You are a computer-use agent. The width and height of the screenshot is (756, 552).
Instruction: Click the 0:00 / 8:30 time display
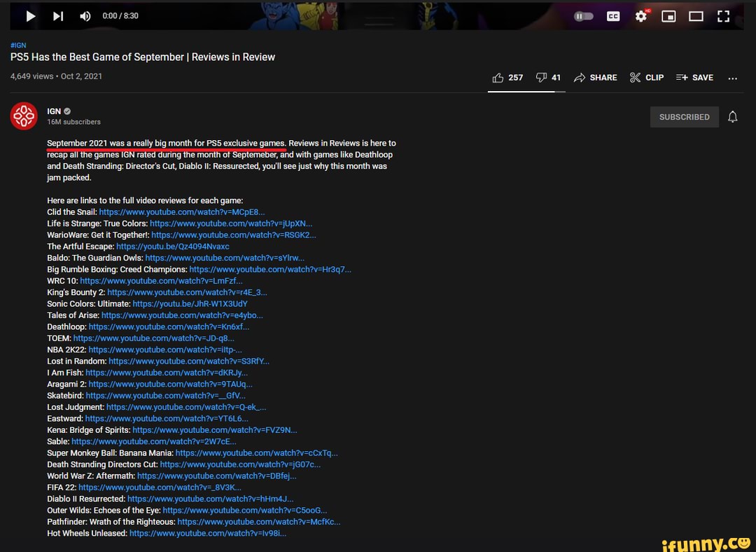pos(120,16)
